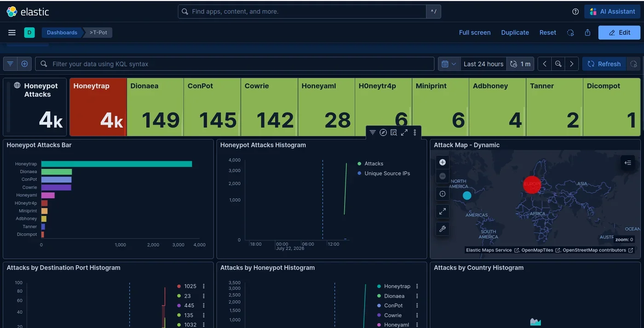Go to the Dashboards breadcrumb
Image resolution: width=644 pixels, height=328 pixels.
tap(62, 33)
